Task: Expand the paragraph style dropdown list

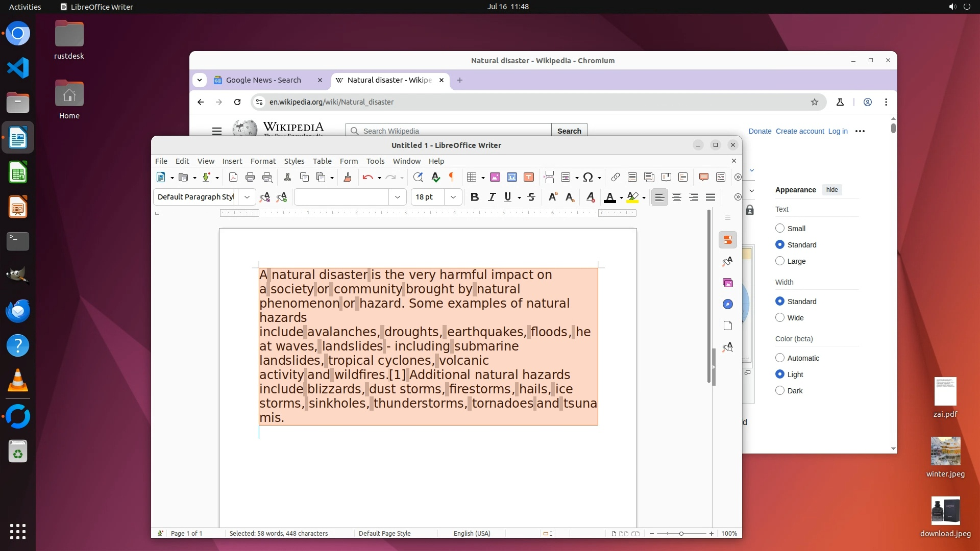Action: (x=247, y=197)
